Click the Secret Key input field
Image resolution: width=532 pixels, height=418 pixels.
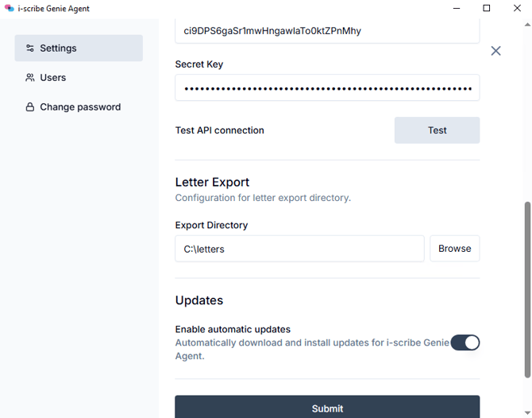(x=327, y=87)
